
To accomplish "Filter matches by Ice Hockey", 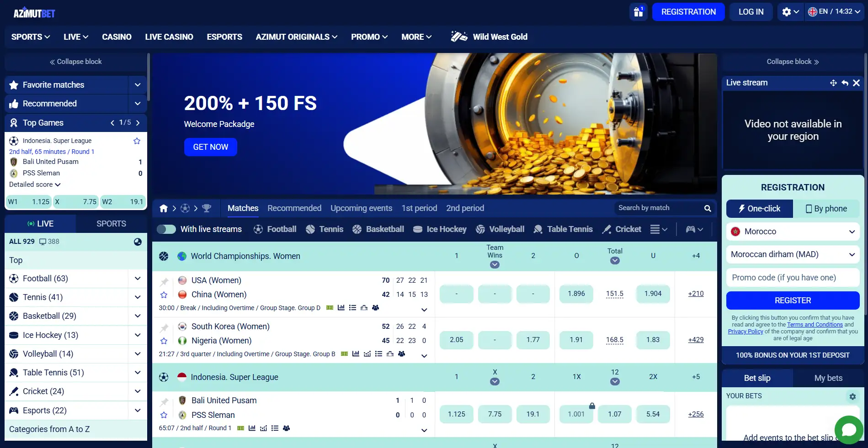I will point(440,229).
